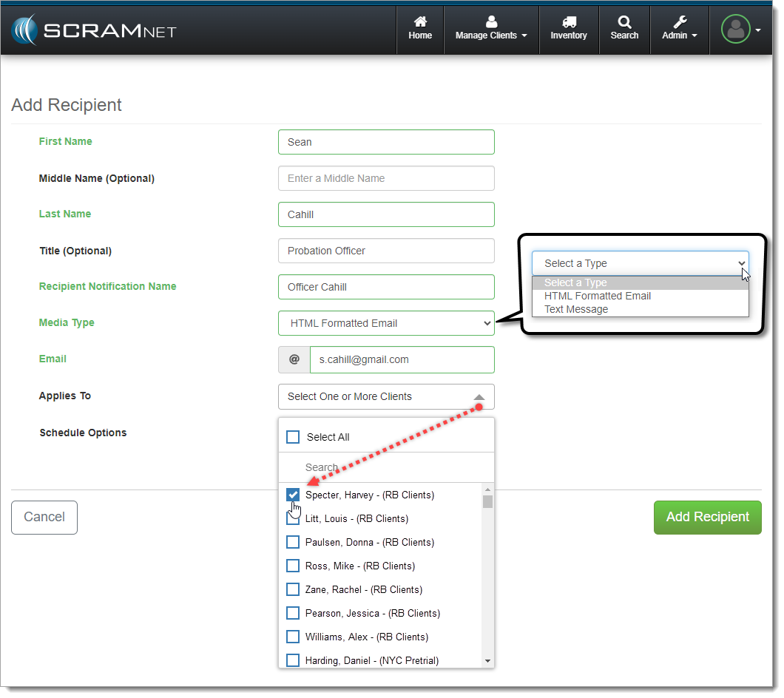Viewport: 784px width, 698px height.
Task: Open the Manage Clients menu
Action: click(x=491, y=29)
